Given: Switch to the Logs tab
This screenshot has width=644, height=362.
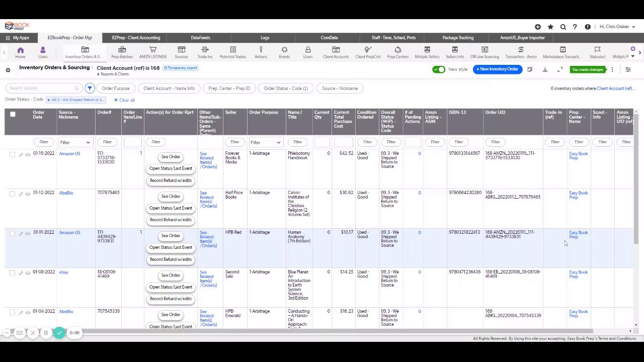Looking at the screenshot, I should 265,38.
